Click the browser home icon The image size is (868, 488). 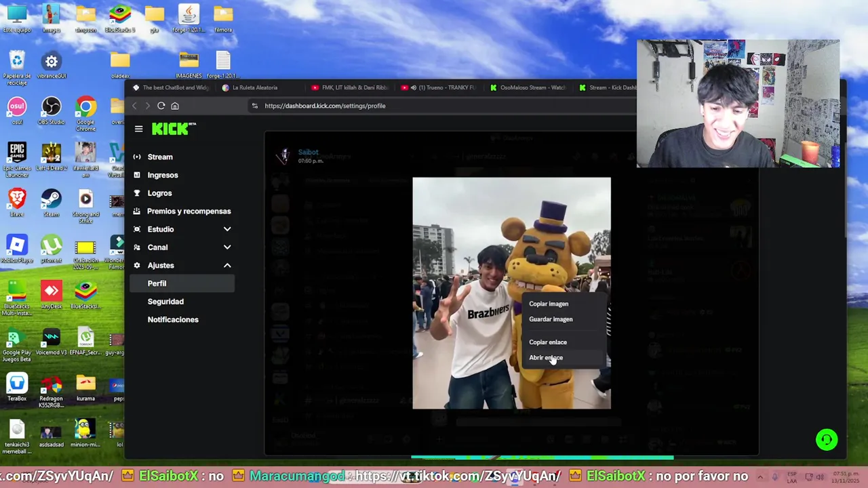pos(175,106)
